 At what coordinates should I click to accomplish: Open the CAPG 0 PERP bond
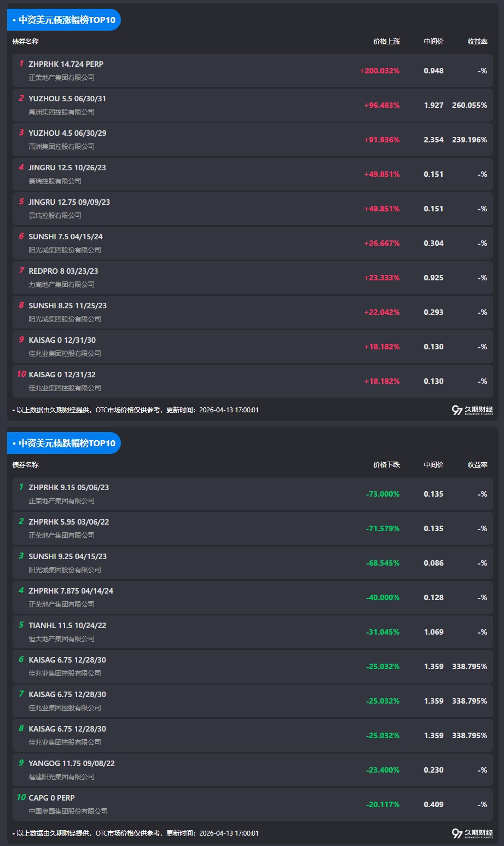pos(51,798)
